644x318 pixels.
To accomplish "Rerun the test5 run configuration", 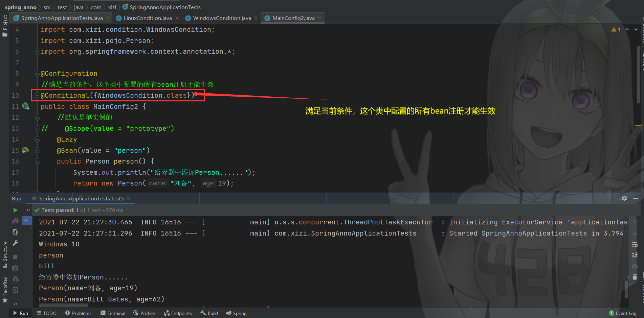I will pyautogui.click(x=15, y=210).
